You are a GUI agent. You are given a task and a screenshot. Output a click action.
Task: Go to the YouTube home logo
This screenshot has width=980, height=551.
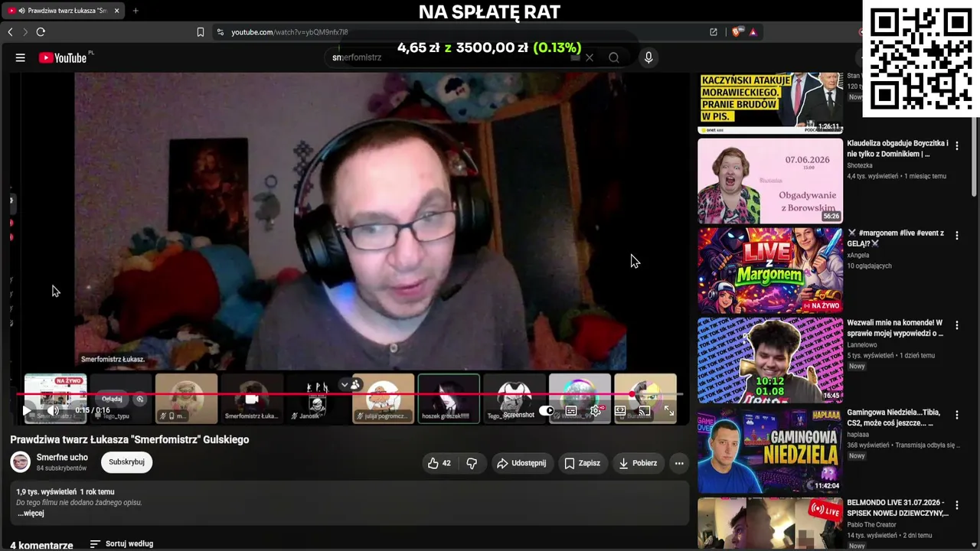click(x=63, y=58)
